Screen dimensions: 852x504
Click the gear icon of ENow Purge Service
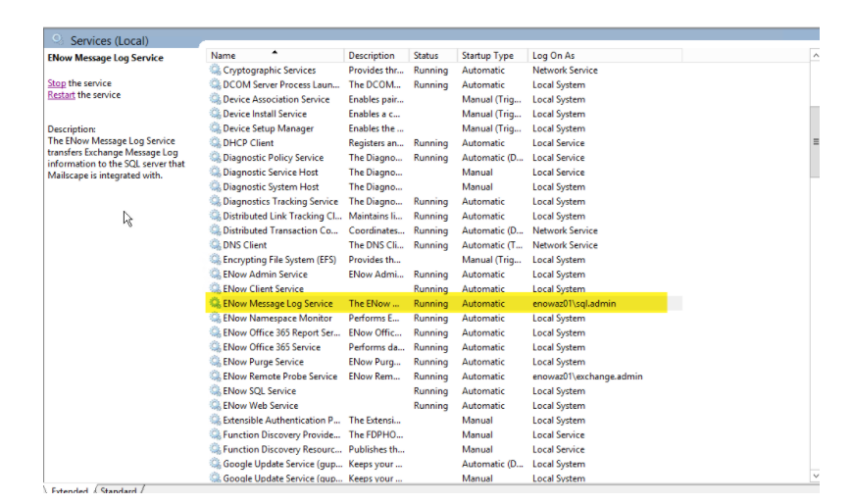click(215, 362)
